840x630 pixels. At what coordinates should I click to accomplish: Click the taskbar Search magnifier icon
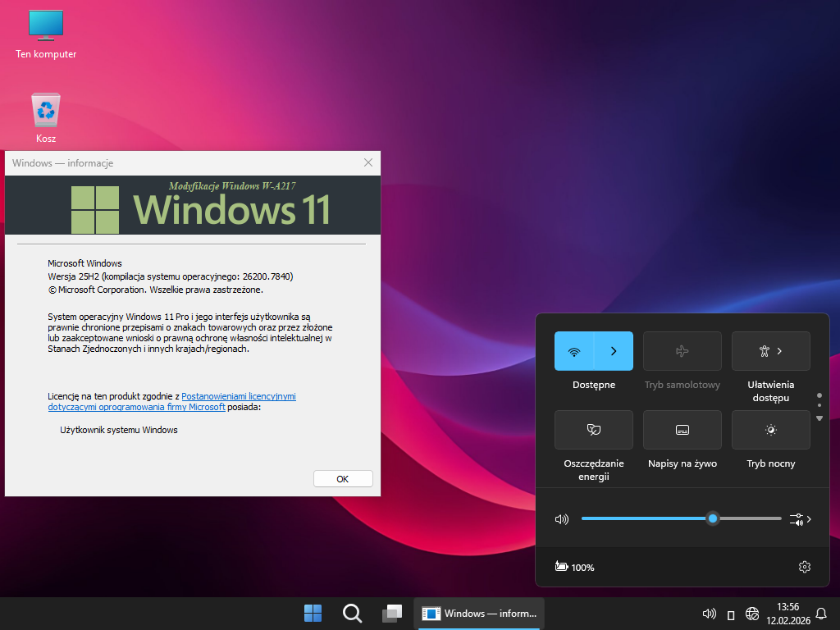pos(352,614)
